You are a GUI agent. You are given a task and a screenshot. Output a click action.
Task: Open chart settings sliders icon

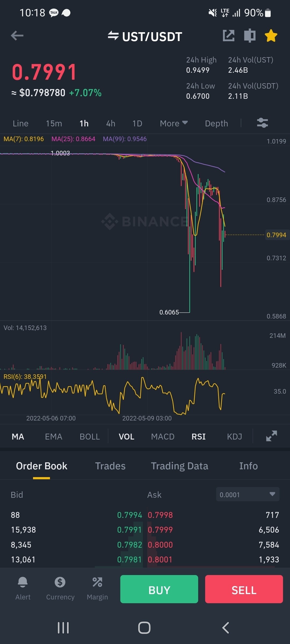coord(262,123)
